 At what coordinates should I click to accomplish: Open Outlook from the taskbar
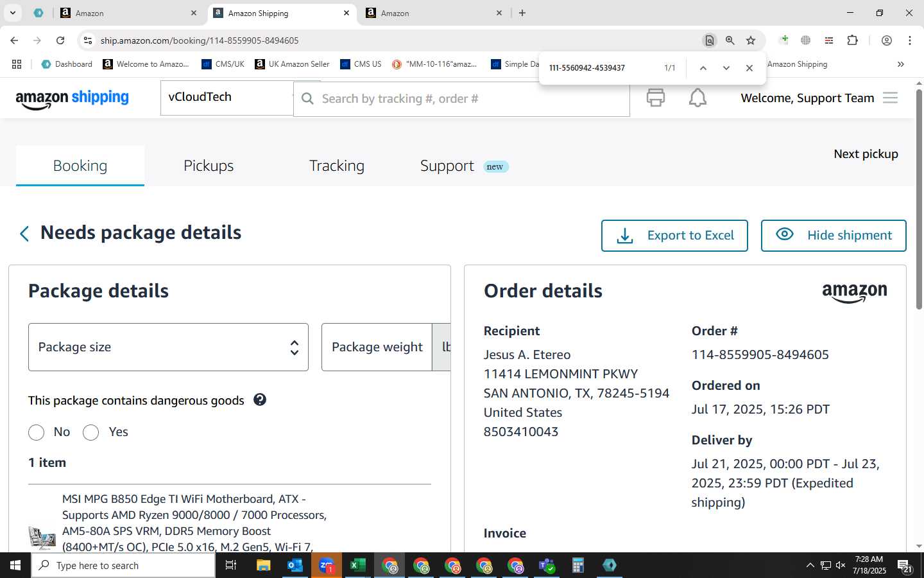coord(295,565)
